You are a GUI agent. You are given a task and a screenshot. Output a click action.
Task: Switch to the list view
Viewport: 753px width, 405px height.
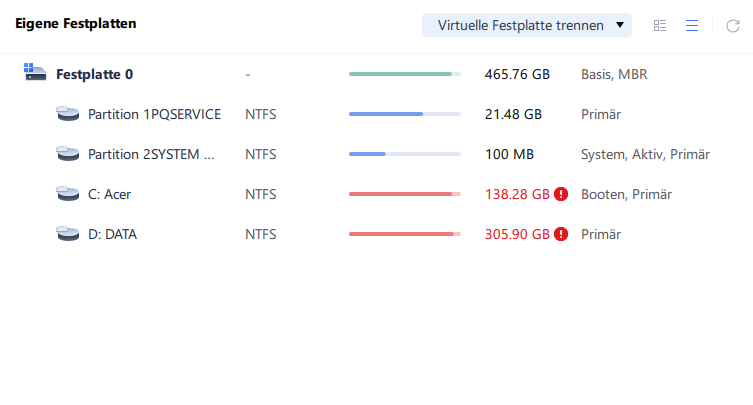[x=691, y=25]
